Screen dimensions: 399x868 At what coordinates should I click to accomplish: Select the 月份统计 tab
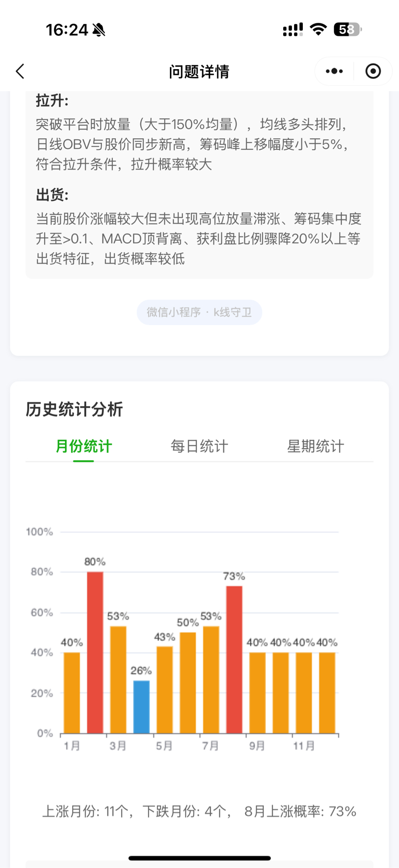[84, 446]
